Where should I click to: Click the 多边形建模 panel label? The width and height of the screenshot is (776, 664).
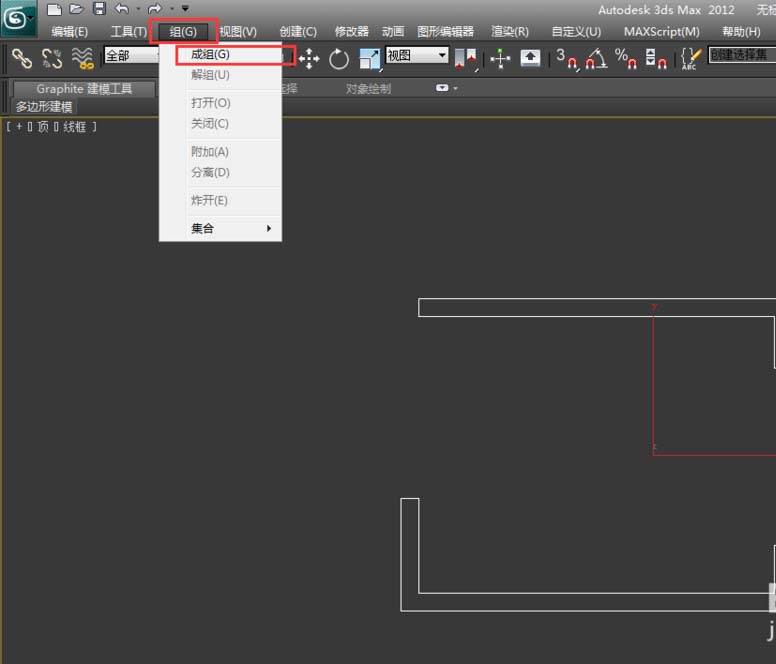coord(44,106)
